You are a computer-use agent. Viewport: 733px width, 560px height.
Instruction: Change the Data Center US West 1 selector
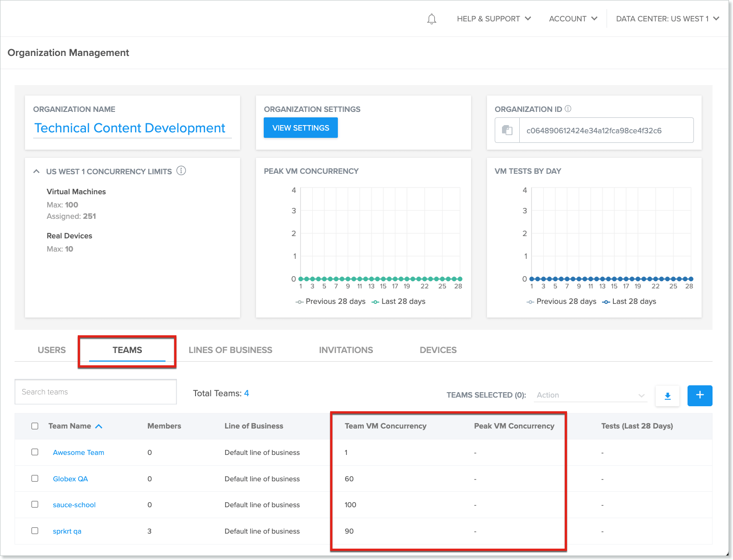click(667, 19)
